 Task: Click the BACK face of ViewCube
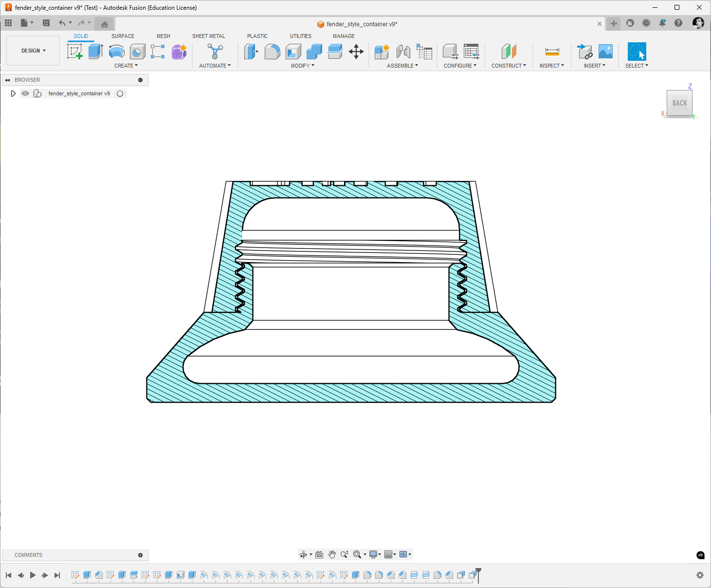tap(679, 103)
